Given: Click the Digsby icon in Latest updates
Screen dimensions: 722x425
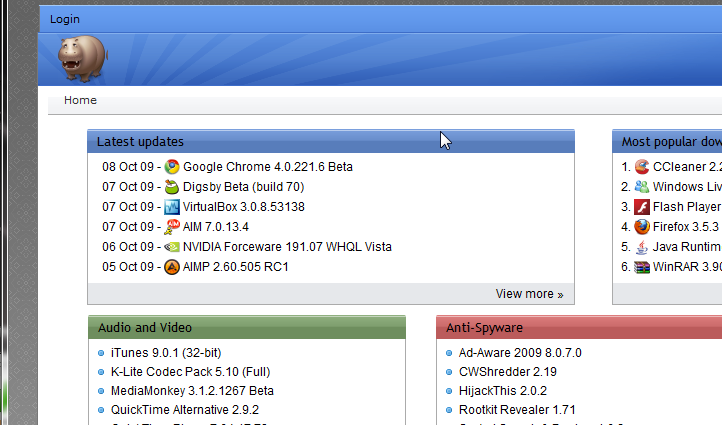Looking at the screenshot, I should [x=172, y=186].
